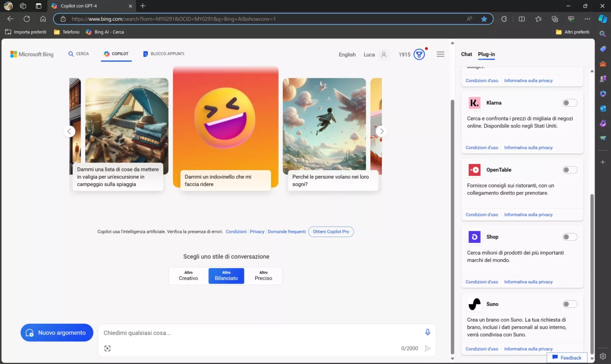Start a Nuovo argomento conversation
The height and width of the screenshot is (364, 611).
click(x=57, y=333)
